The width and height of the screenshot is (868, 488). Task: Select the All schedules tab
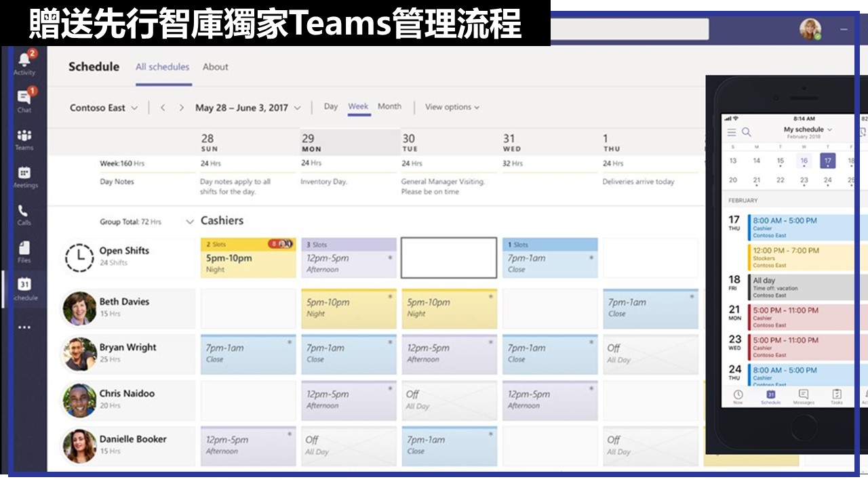click(x=162, y=67)
